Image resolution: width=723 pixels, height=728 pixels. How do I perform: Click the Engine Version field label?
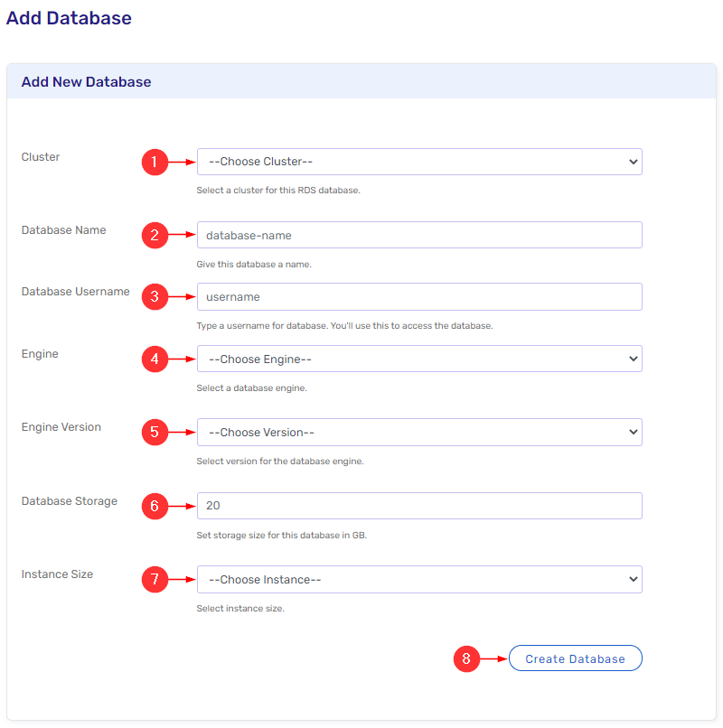(x=61, y=427)
